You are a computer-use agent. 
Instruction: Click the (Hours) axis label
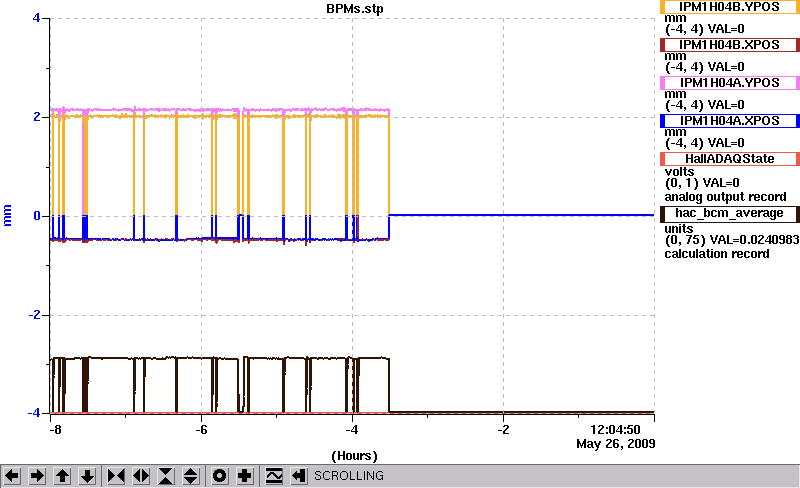coord(355,456)
